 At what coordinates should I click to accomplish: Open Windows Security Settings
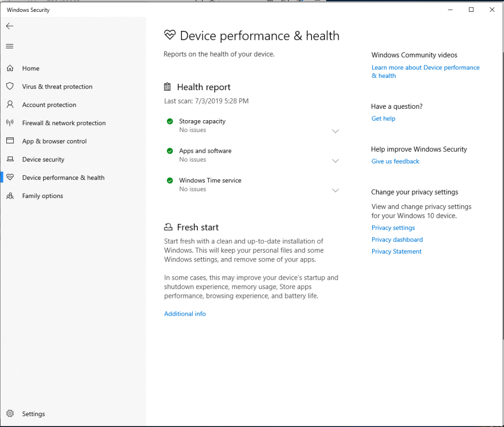tap(33, 414)
